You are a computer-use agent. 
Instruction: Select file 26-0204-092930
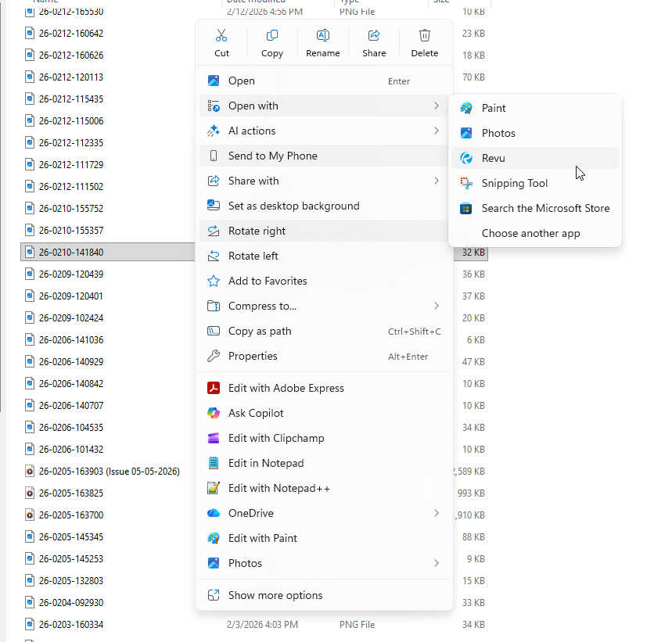pos(71,603)
